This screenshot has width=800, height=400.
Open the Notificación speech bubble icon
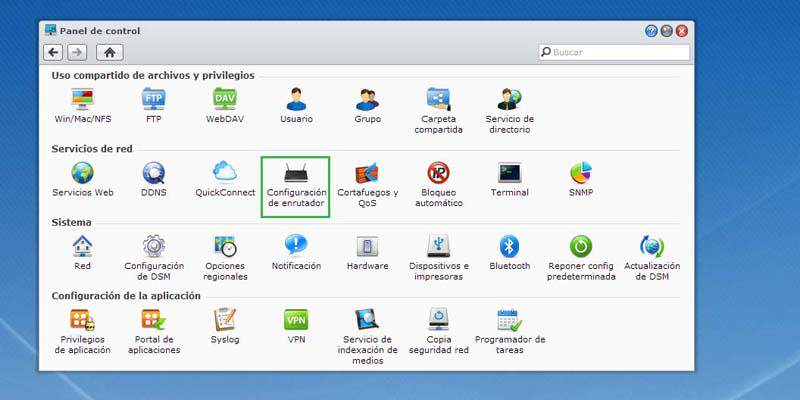click(296, 245)
